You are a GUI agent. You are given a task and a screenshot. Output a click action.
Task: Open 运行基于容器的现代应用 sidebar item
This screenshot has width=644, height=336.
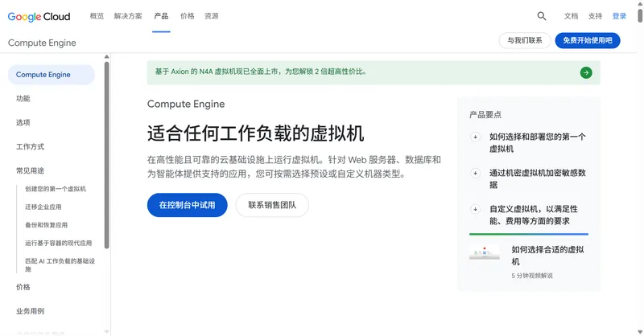pyautogui.click(x=58, y=243)
